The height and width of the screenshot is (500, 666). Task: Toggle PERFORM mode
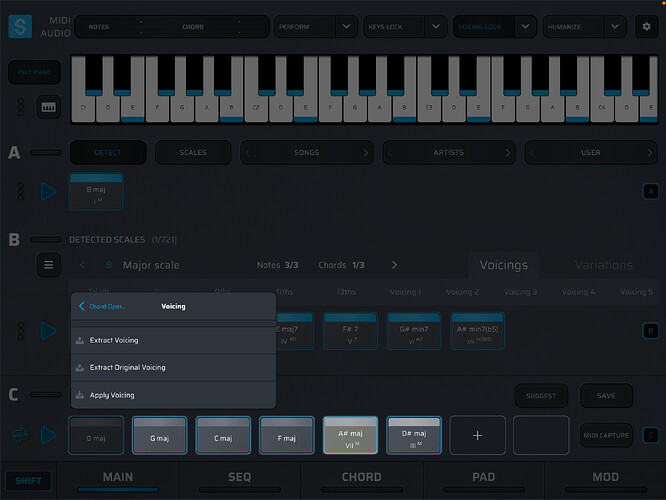click(305, 27)
